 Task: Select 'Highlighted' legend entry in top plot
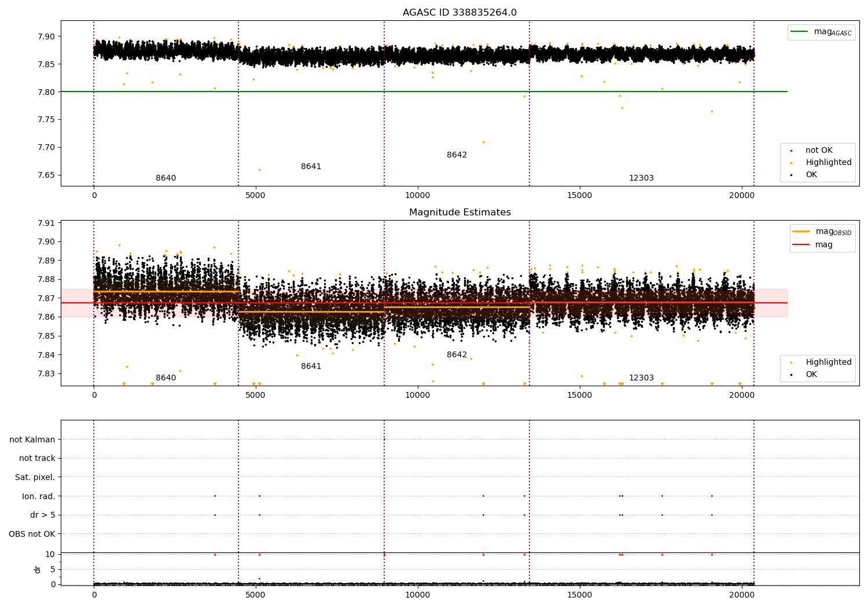(828, 163)
